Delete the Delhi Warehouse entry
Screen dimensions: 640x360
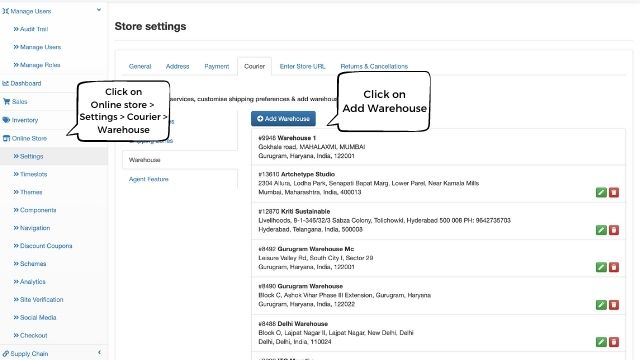coord(614,342)
